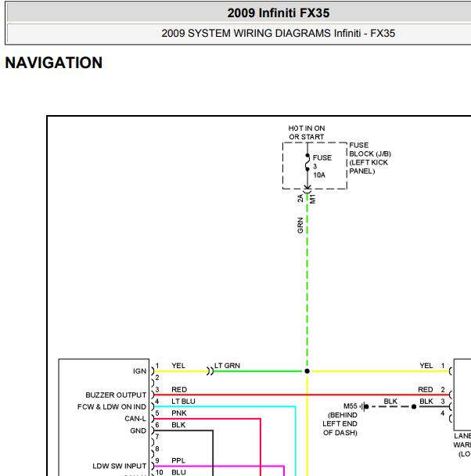Click '2009 SYSTEM WIRING DIAGRAMS Infiniti - FX35' subtitle

tap(278, 33)
